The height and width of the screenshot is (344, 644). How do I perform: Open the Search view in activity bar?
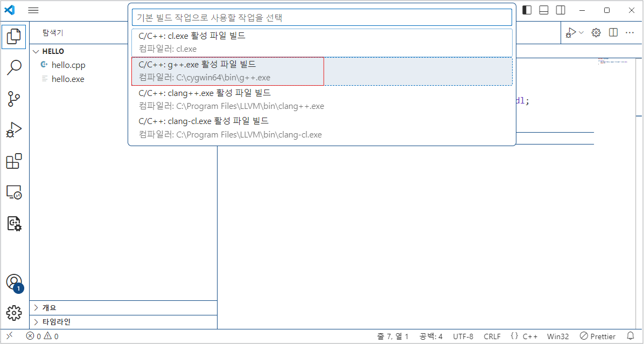15,67
